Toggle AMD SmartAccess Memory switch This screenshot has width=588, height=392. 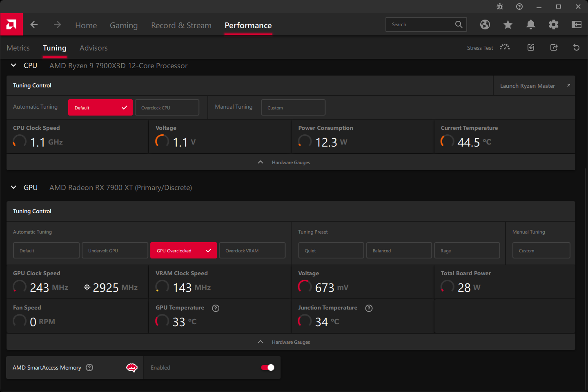(x=268, y=367)
